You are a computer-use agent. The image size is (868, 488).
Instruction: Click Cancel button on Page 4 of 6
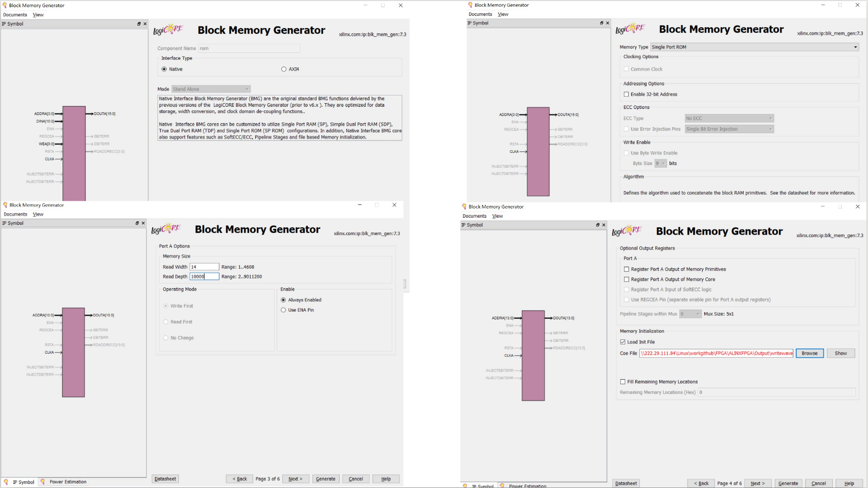click(819, 483)
